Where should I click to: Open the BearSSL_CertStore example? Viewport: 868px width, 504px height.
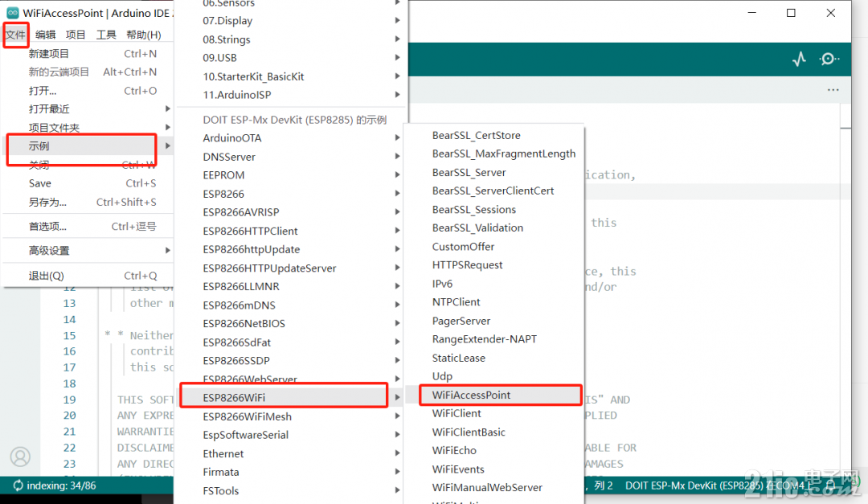[493, 135]
